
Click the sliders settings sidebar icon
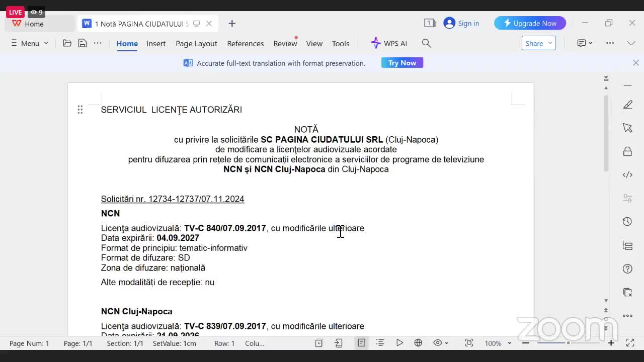[x=627, y=198]
